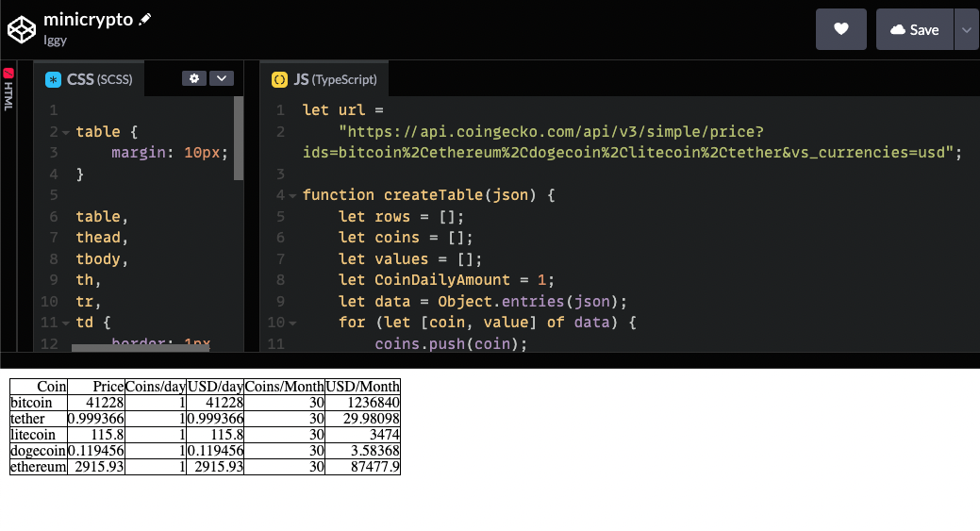
Task: Click the dogecoin row name cell
Action: pos(39,451)
